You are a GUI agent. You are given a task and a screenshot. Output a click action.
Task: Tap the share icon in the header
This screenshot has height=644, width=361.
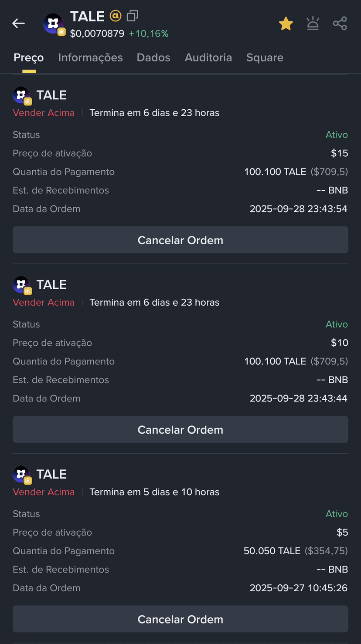click(x=340, y=24)
